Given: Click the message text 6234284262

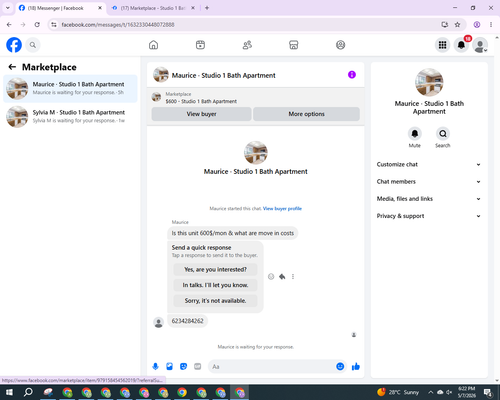Looking at the screenshot, I should (187, 321).
